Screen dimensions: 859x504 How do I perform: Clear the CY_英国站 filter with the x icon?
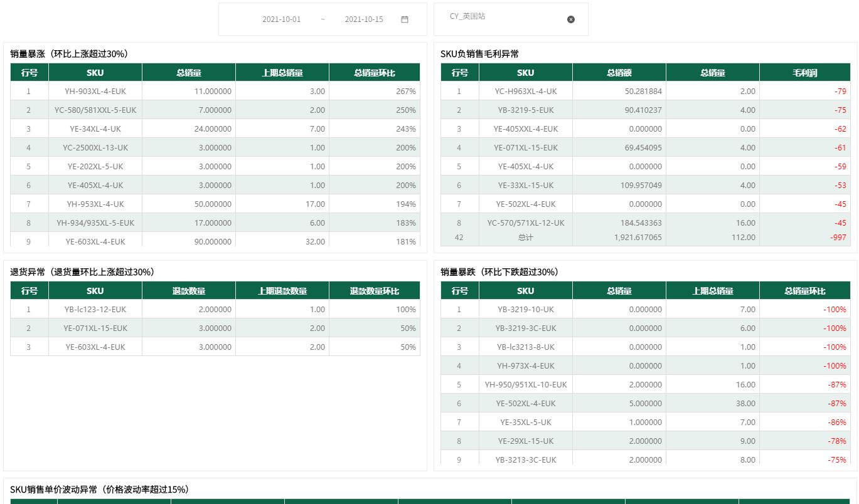[571, 19]
